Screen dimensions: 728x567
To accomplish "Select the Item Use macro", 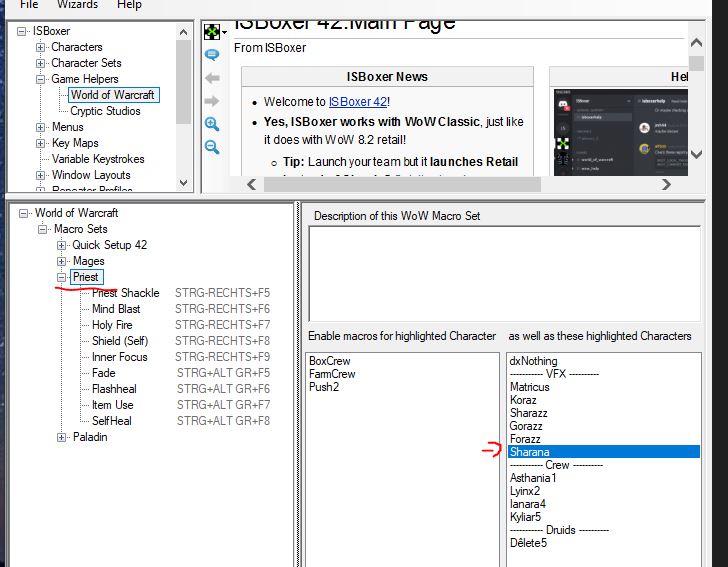I will [x=112, y=405].
